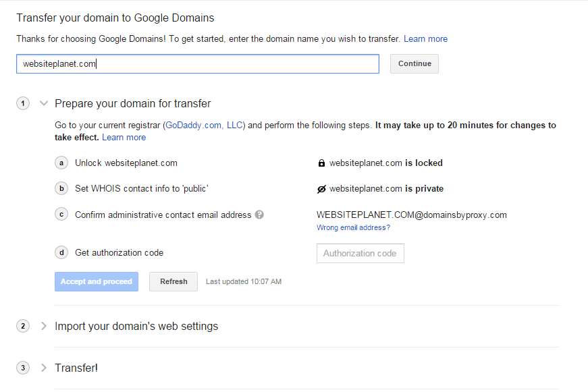
Task: Click the help question mark icon
Action: point(259,215)
